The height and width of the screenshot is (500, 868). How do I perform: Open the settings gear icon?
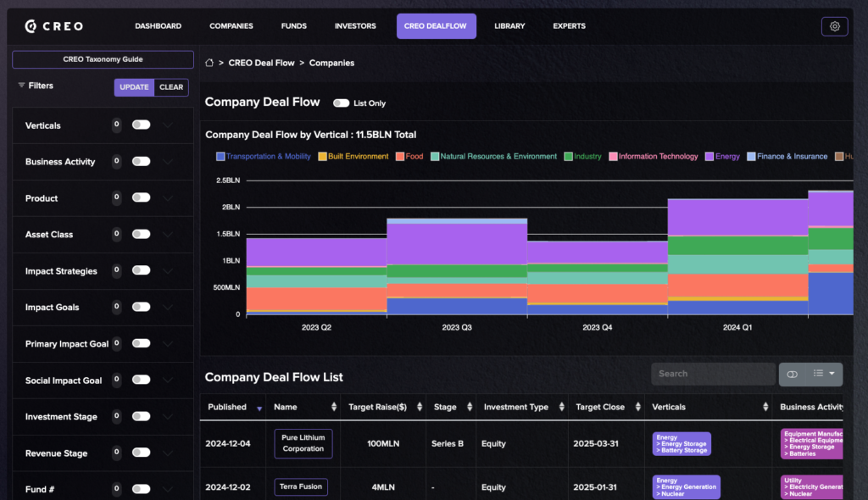click(x=834, y=26)
